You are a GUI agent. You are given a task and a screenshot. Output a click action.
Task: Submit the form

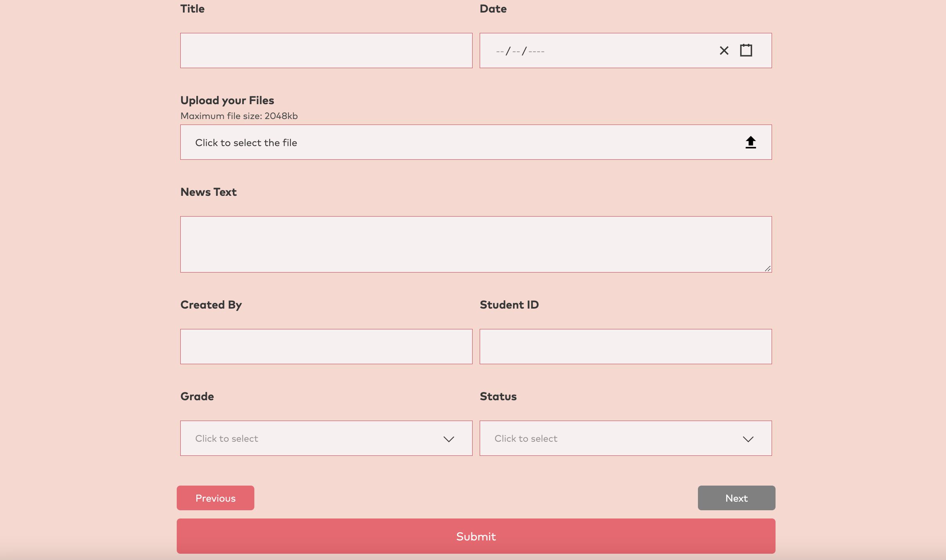coord(475,536)
